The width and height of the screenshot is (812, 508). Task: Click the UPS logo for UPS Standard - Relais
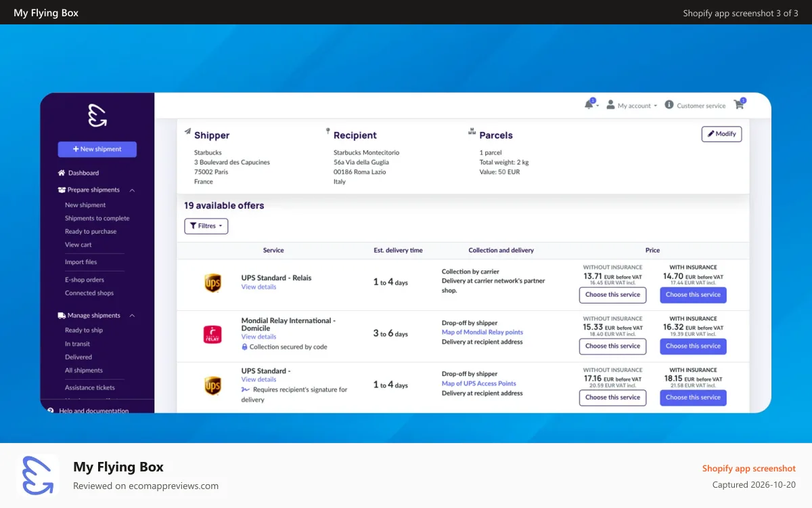click(x=212, y=283)
